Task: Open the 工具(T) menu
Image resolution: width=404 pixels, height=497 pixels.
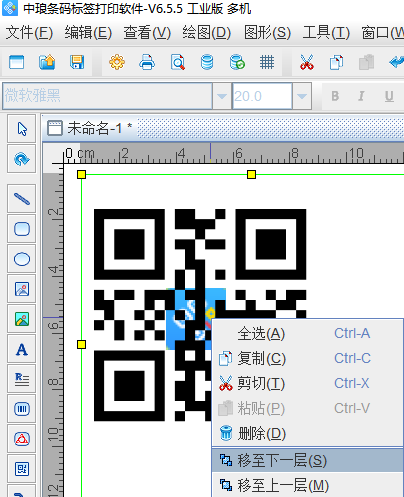Action: (x=326, y=33)
